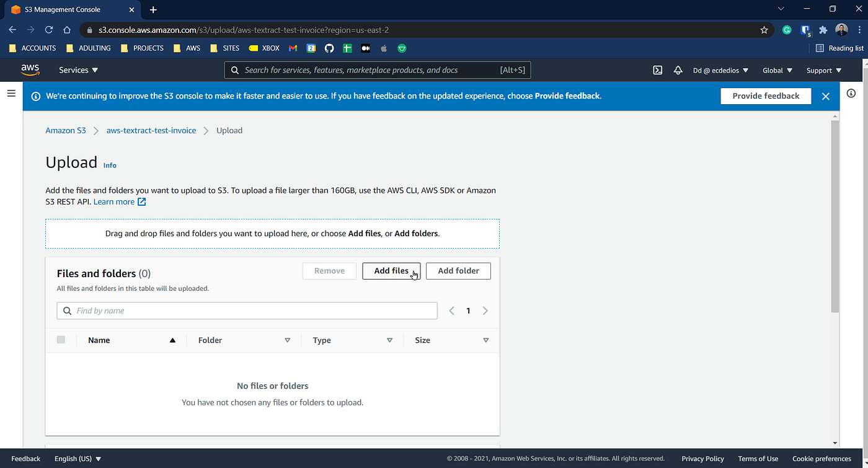Open the English (US) language selector
868x468 pixels.
tap(77, 459)
